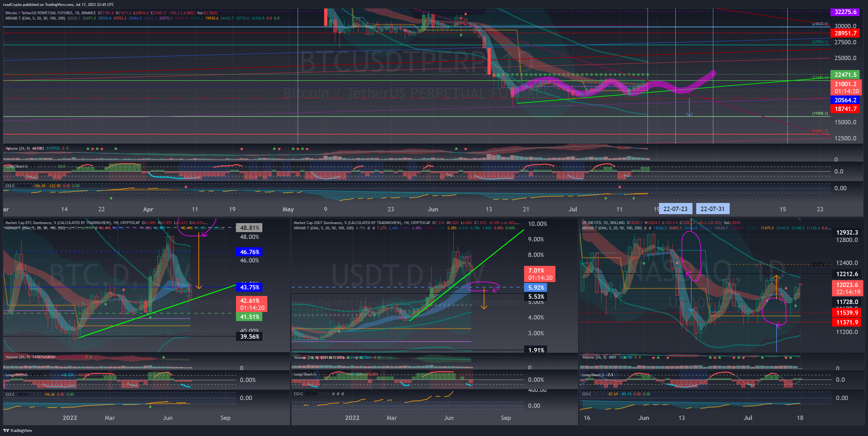The width and height of the screenshot is (868, 436).
Task: Click the red 11371.9 label in NASDAQ panel
Action: click(x=847, y=322)
